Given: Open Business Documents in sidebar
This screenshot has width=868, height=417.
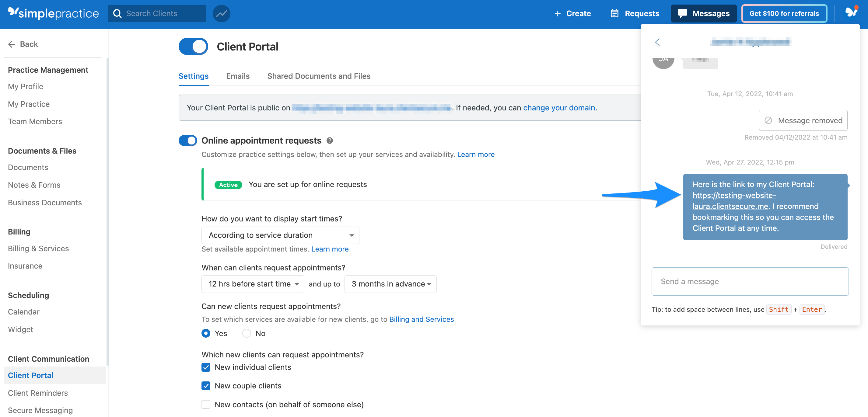Looking at the screenshot, I should [x=45, y=203].
